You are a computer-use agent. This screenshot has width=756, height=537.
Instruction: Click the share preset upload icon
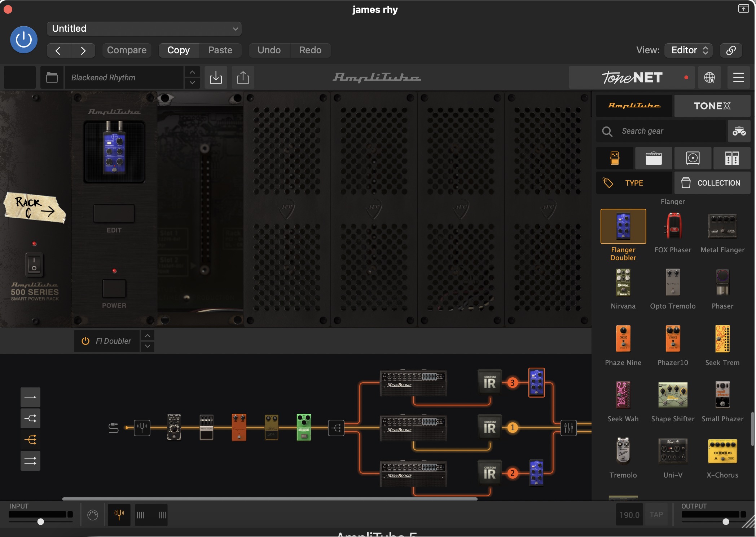243,77
